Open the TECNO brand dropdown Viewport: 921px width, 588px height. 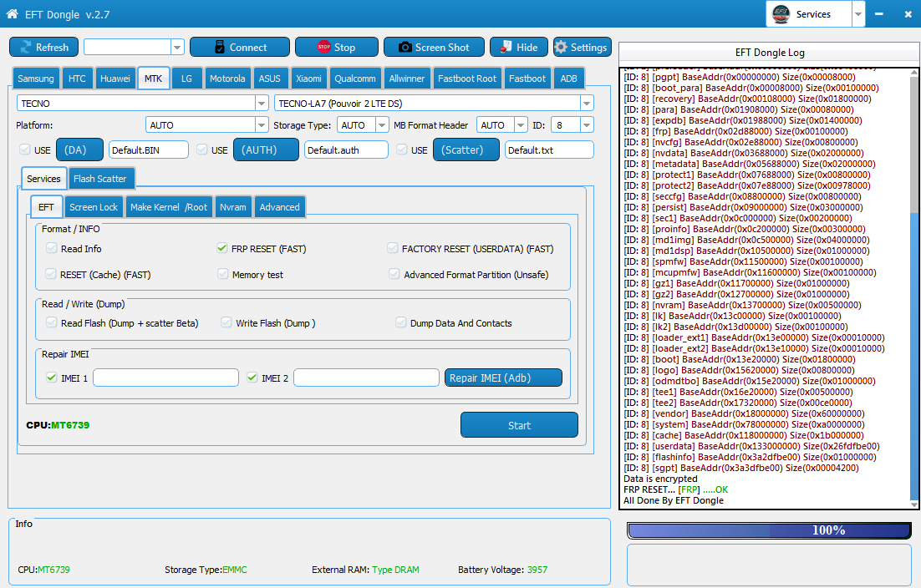pyautogui.click(x=262, y=104)
